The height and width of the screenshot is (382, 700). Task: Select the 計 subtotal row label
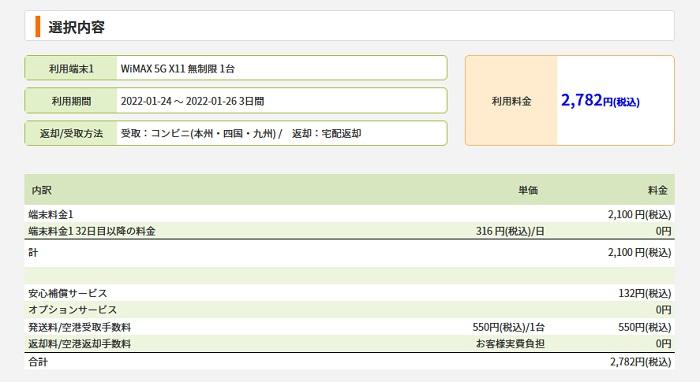coord(33,253)
